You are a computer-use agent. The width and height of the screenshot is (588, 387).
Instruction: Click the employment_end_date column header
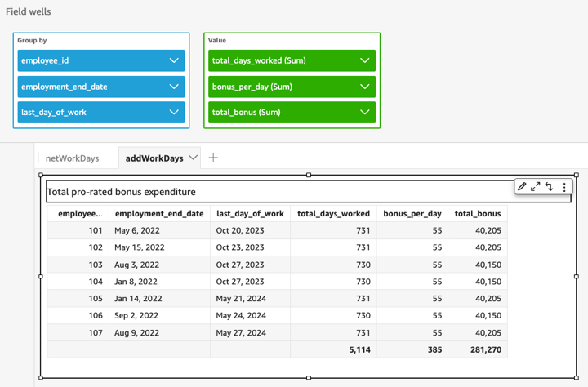click(159, 214)
